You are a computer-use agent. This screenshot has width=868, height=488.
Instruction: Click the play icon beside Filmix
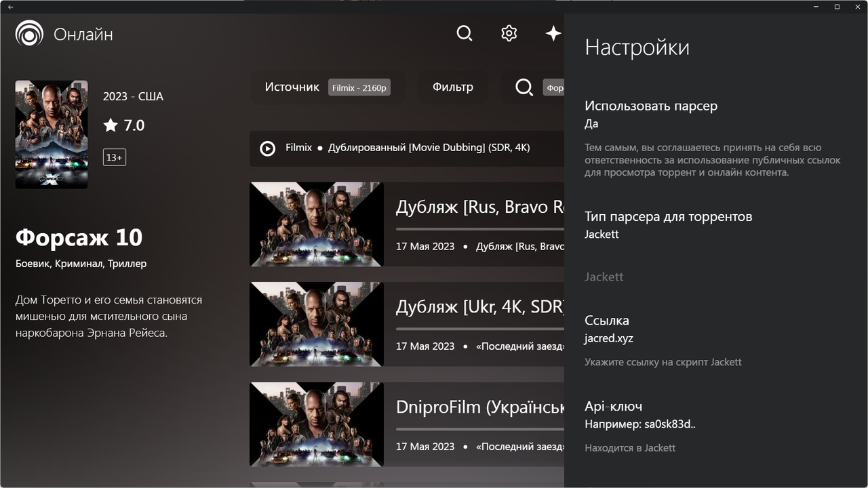point(268,148)
